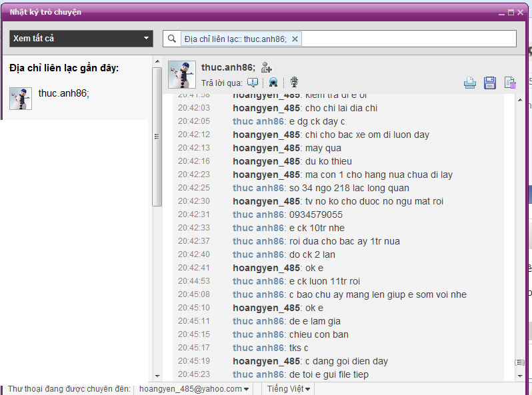This screenshot has height=395, width=532.
Task: Click the snowman avatar in the conversation header
Action: (x=182, y=75)
